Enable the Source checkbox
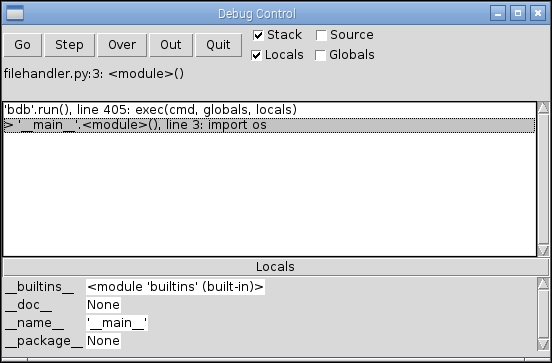The width and height of the screenshot is (552, 363). click(x=321, y=35)
